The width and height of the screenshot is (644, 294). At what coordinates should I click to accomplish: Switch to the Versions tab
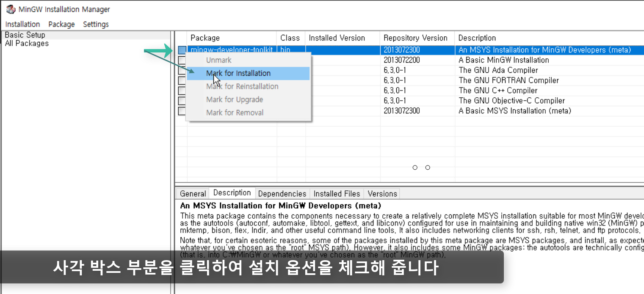point(382,194)
